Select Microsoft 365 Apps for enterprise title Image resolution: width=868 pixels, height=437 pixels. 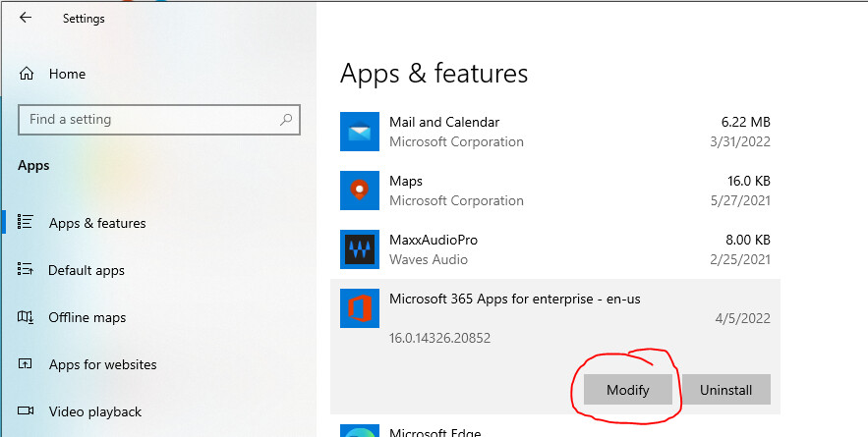(515, 299)
